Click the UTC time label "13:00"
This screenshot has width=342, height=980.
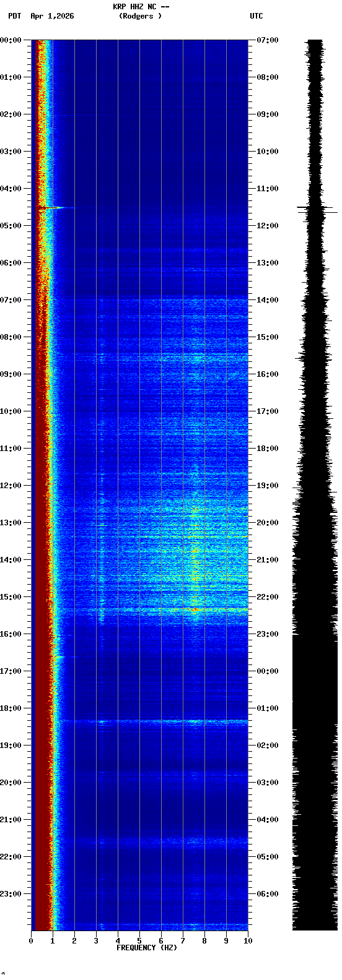point(268,263)
